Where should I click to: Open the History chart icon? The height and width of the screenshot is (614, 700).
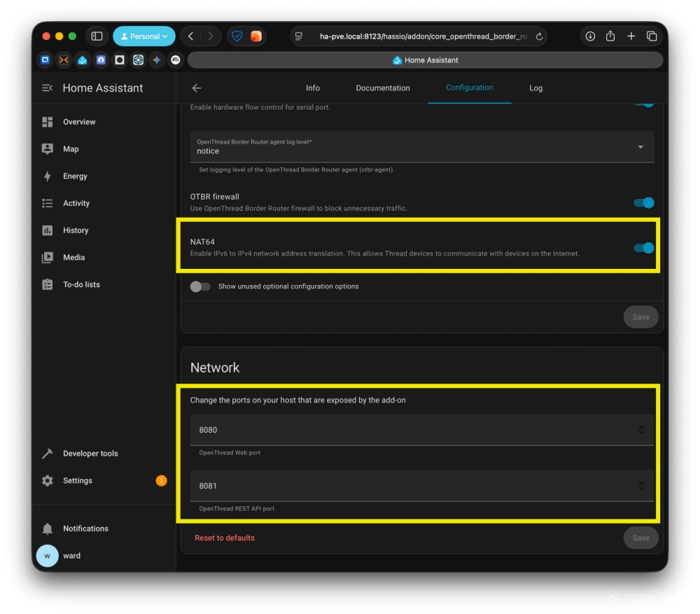point(48,230)
